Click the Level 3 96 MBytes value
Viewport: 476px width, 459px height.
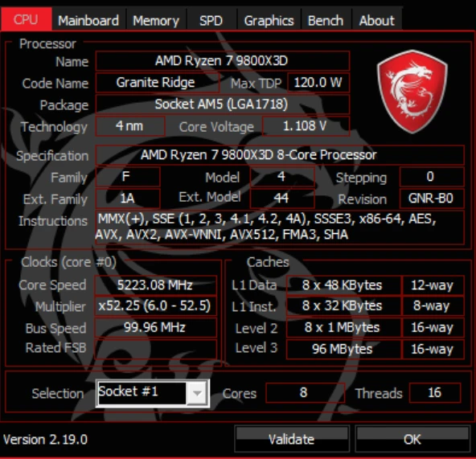[x=343, y=349]
